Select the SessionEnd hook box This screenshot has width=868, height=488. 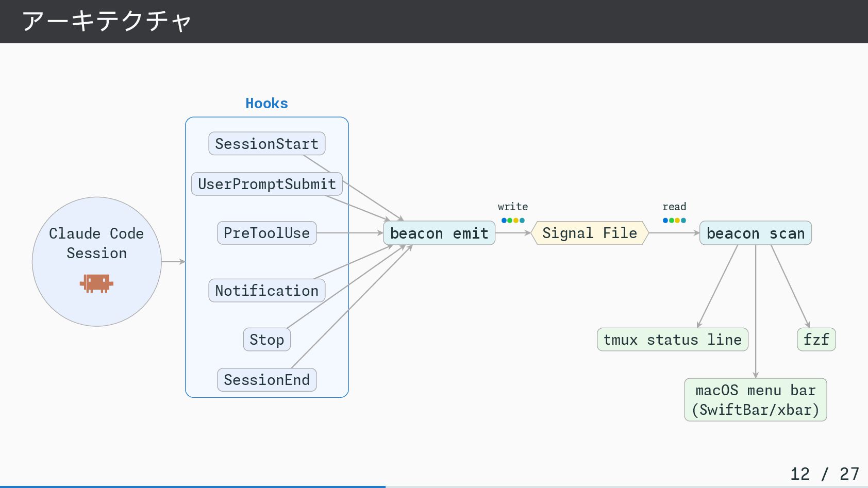[266, 380]
